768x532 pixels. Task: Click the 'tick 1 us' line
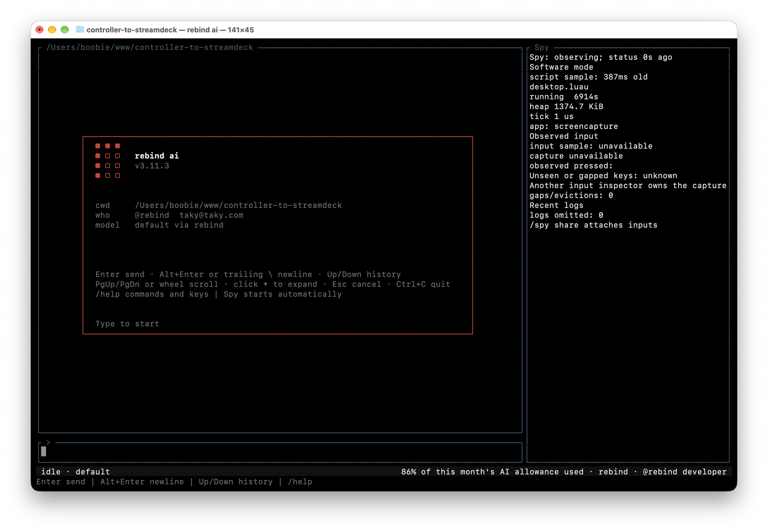coord(551,116)
